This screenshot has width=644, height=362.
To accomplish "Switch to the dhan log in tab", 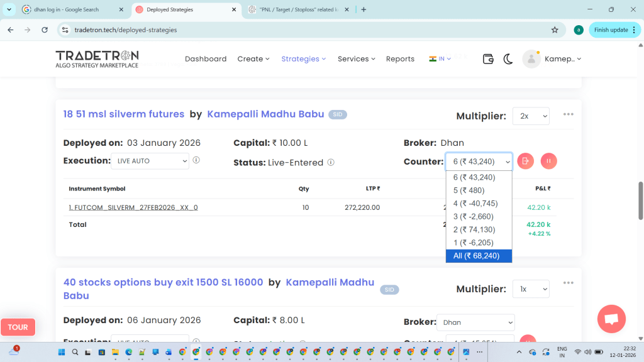I will point(69,10).
